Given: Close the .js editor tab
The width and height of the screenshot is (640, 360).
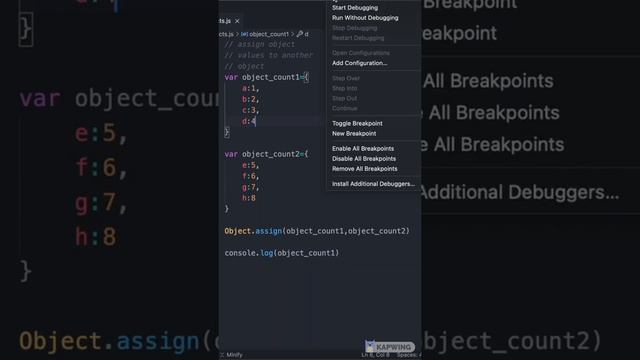Looking at the screenshot, I should pos(237,21).
